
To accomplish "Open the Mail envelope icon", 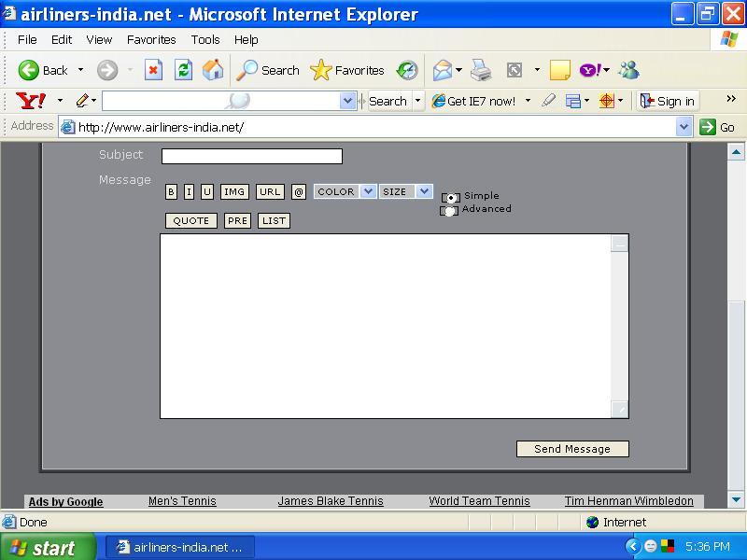I will 443,71.
